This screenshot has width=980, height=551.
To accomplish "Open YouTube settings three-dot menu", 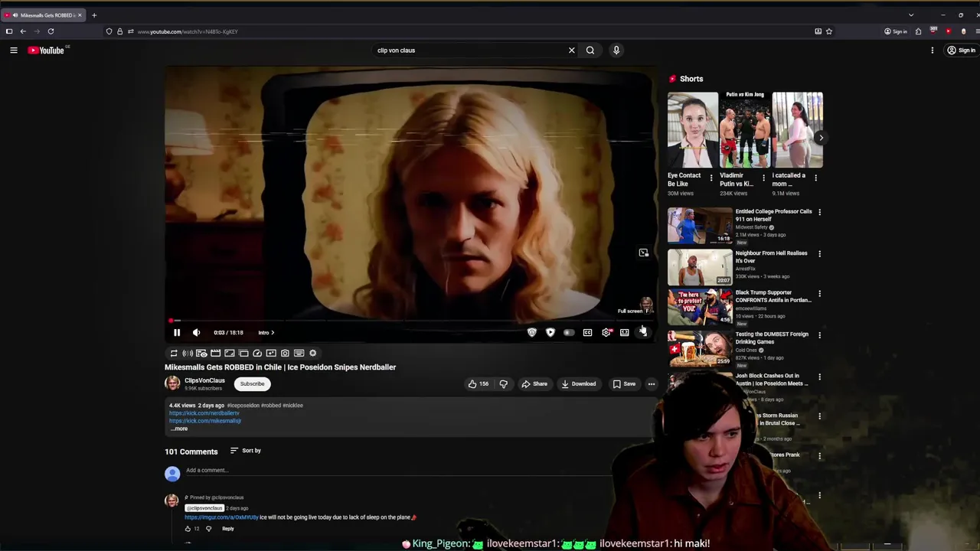I will 933,51.
